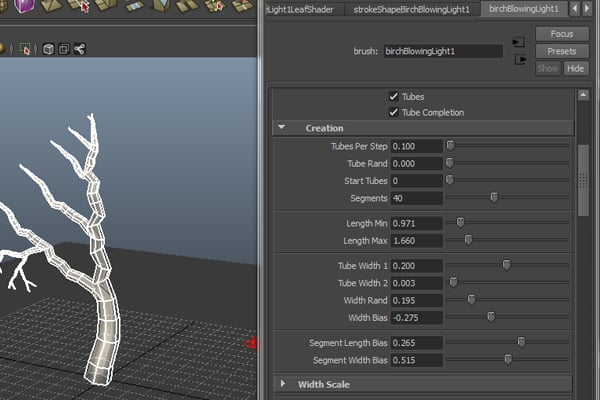Click the purple cube shelf icon
Image resolution: width=600 pixels, height=400 pixels.
pos(26,6)
